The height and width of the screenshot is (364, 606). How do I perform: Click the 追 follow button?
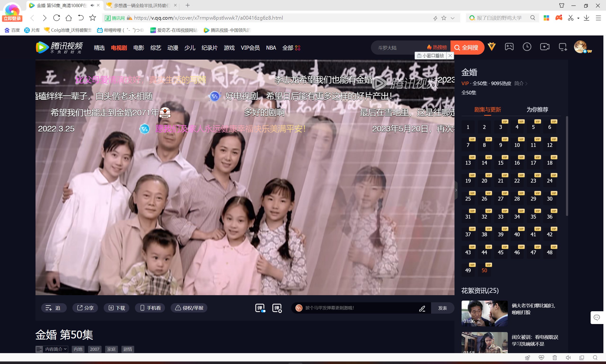pos(53,308)
